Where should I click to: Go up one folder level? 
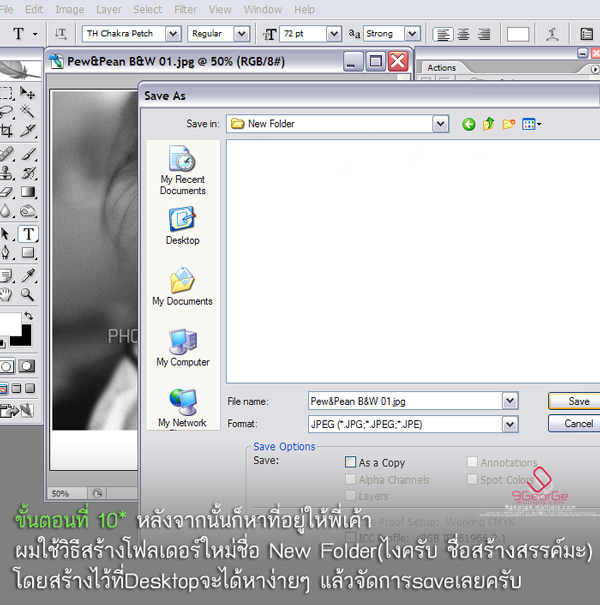coord(488,124)
